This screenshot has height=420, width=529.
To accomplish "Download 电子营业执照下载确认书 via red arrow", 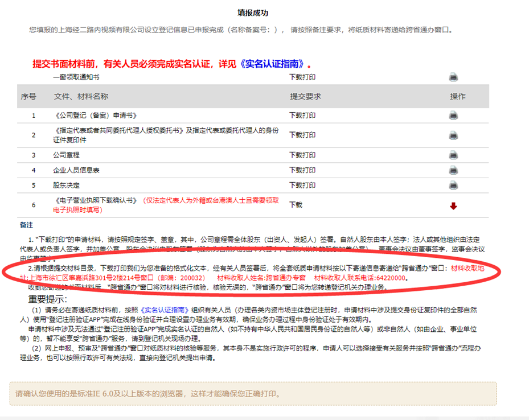I will (453, 206).
